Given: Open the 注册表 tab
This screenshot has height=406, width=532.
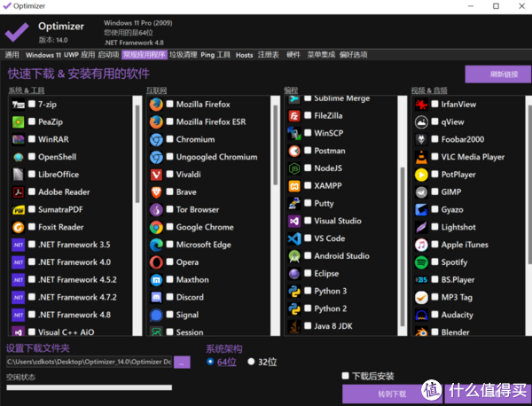Looking at the screenshot, I should (269, 55).
